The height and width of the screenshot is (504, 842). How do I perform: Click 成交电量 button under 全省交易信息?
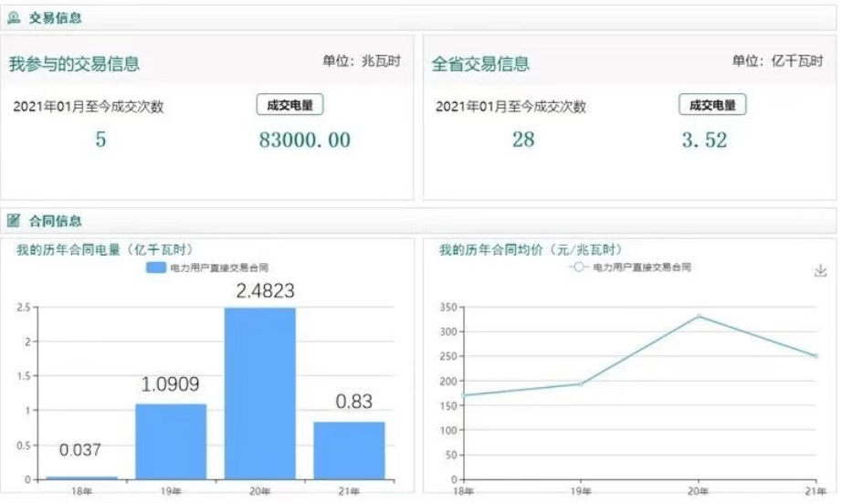[712, 105]
